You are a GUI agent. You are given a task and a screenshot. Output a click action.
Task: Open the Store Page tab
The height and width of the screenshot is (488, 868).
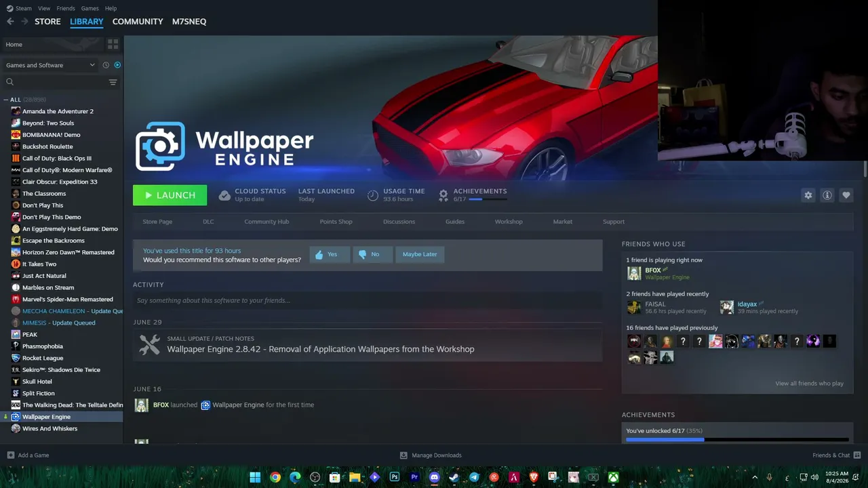157,222
